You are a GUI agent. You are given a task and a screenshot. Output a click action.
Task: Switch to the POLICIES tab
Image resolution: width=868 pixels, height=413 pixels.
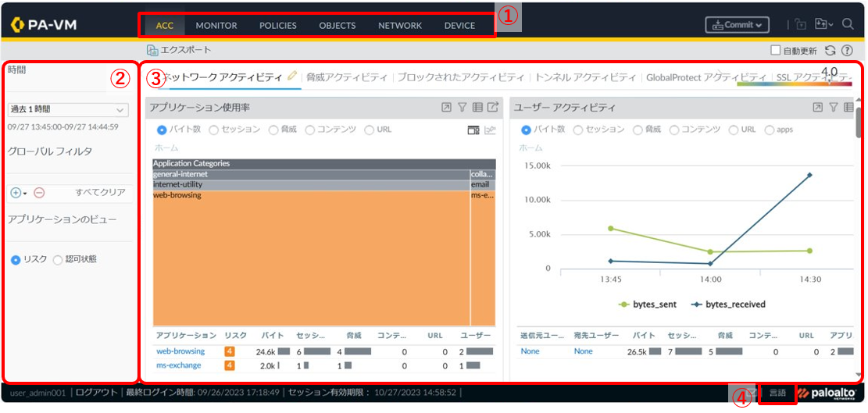277,25
